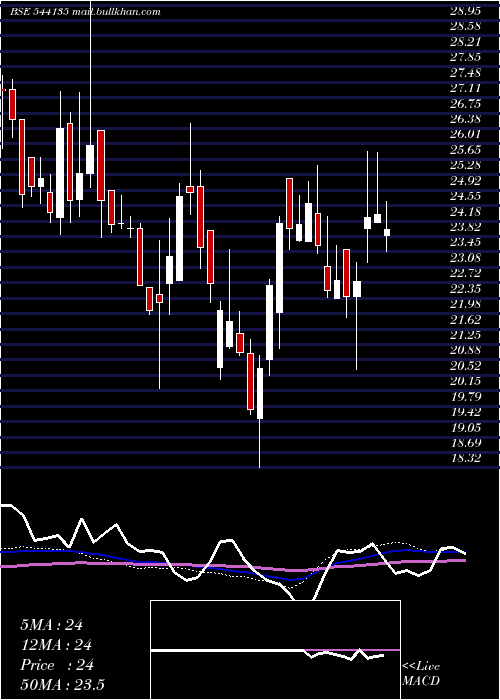Click the 27.48 price axis label
500x700 pixels.
point(465,73)
